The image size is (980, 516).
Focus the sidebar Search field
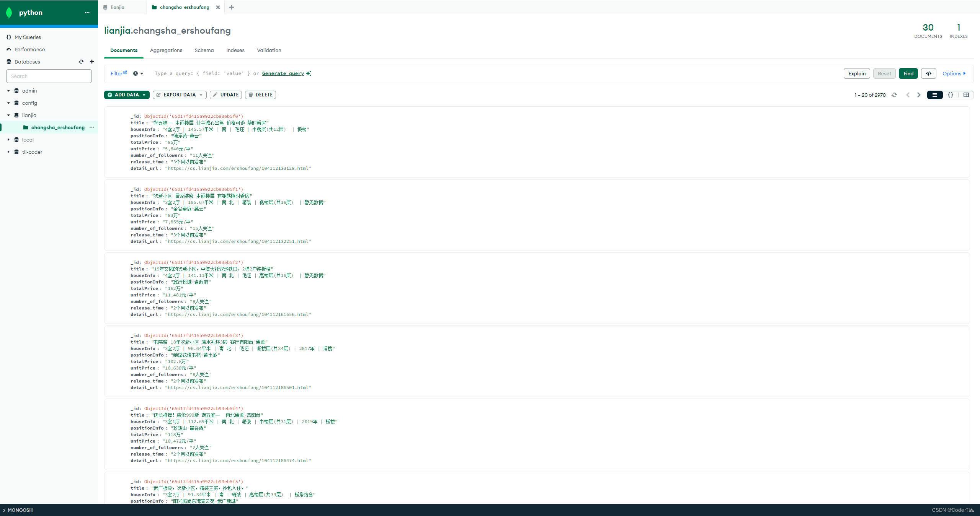[49, 76]
